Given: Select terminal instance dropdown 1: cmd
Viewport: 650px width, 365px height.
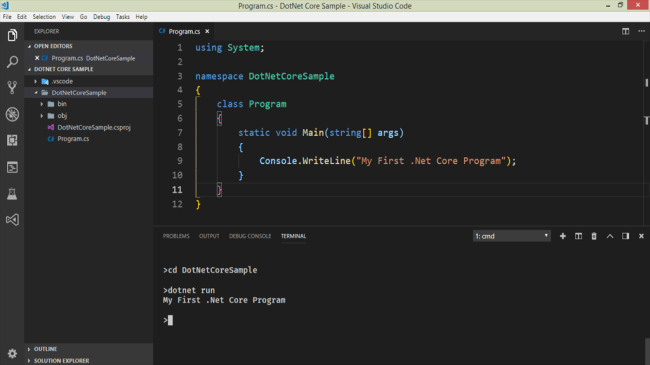Looking at the screenshot, I should click(512, 236).
